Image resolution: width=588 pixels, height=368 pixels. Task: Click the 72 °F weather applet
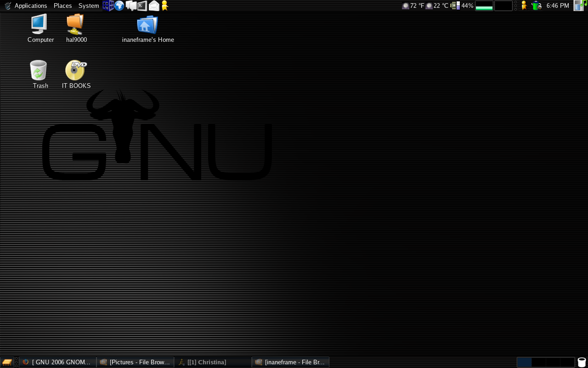tap(413, 6)
